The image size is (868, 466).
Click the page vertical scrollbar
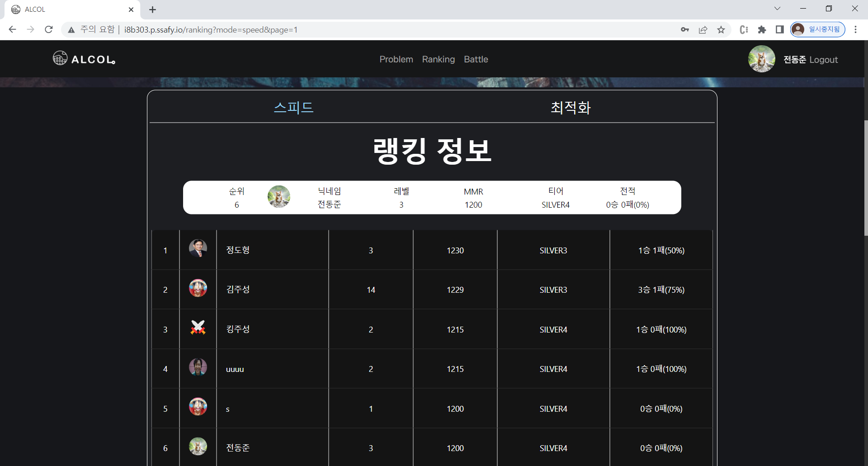click(866, 177)
